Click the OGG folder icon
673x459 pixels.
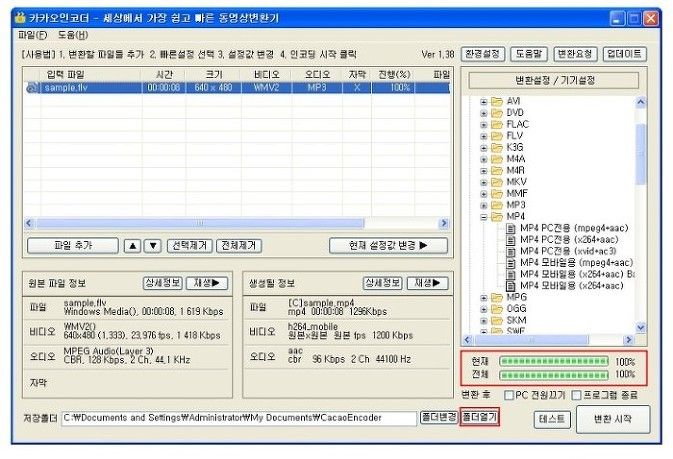497,309
